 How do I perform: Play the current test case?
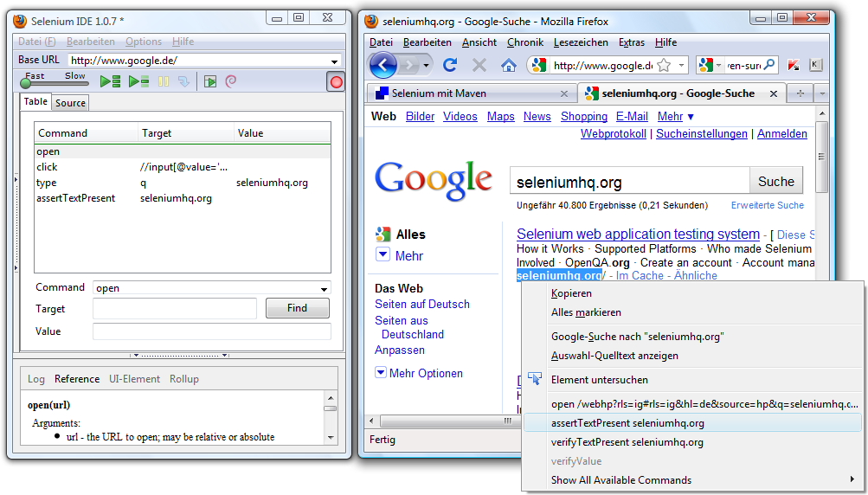click(x=138, y=82)
